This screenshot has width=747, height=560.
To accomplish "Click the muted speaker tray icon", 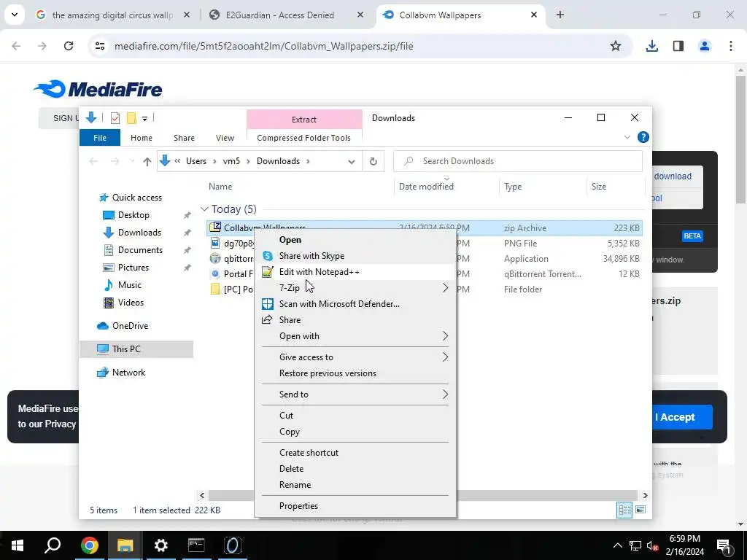I will 651,545.
